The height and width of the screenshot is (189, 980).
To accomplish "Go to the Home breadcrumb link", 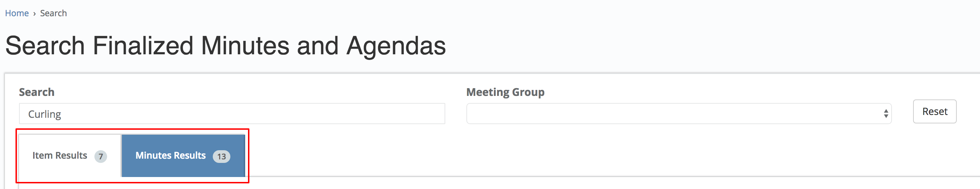I will pos(17,13).
